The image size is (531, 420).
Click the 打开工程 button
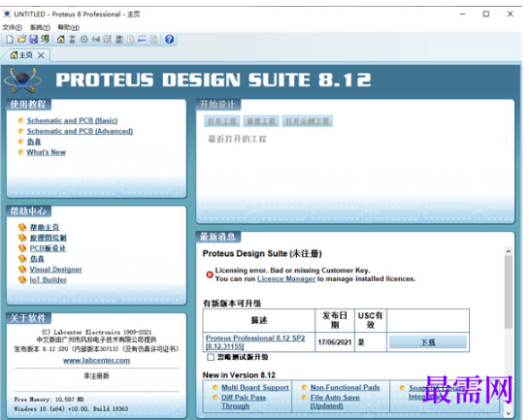(221, 121)
